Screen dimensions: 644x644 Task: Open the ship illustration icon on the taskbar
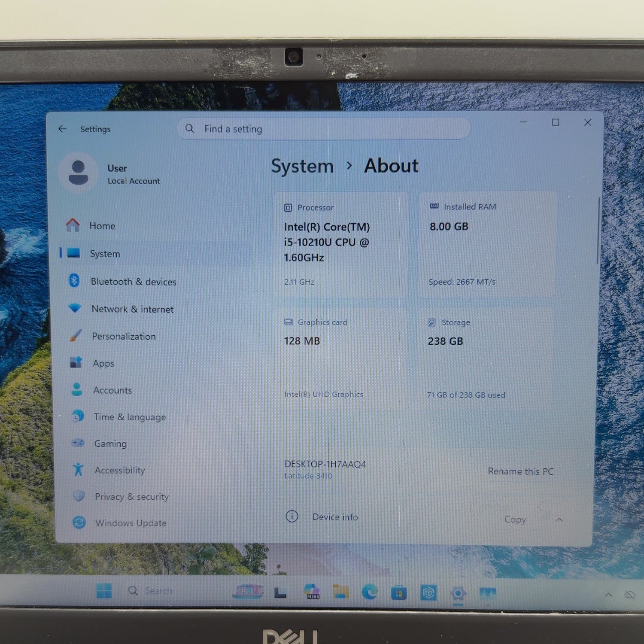tap(248, 591)
